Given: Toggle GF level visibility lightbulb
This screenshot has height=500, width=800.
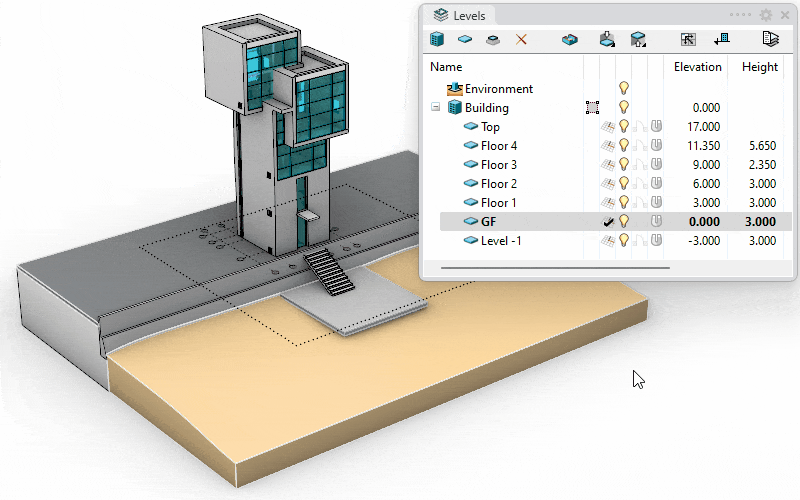Looking at the screenshot, I should pos(623,221).
